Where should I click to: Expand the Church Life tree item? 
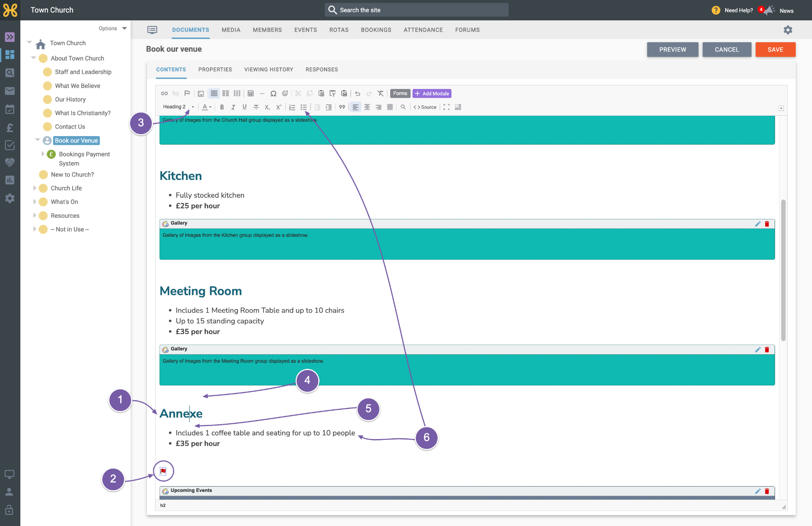(35, 188)
